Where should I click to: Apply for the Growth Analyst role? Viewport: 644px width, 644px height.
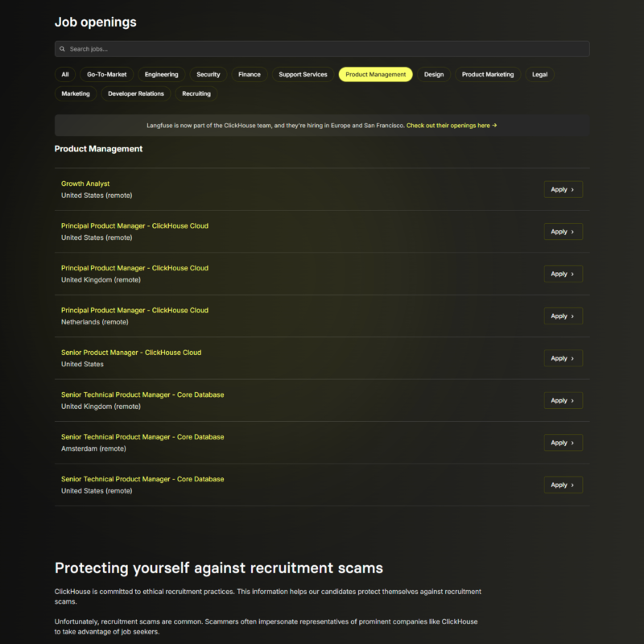point(563,189)
